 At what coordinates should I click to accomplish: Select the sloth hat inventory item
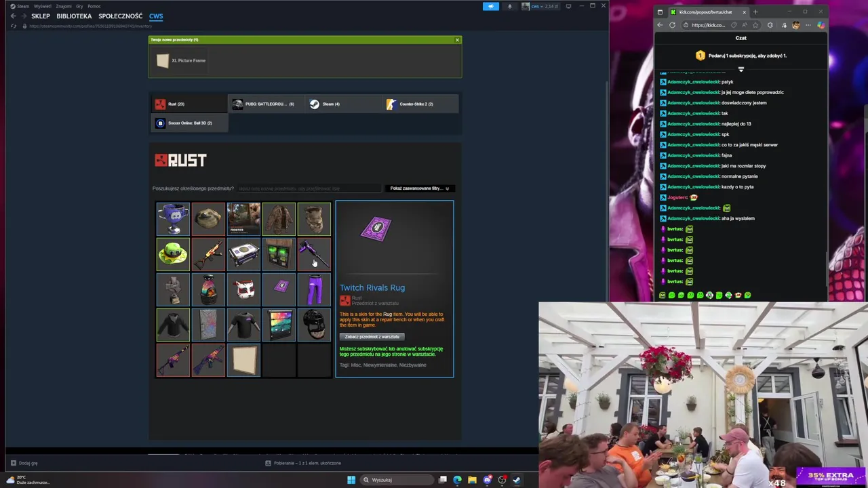pyautogui.click(x=208, y=218)
